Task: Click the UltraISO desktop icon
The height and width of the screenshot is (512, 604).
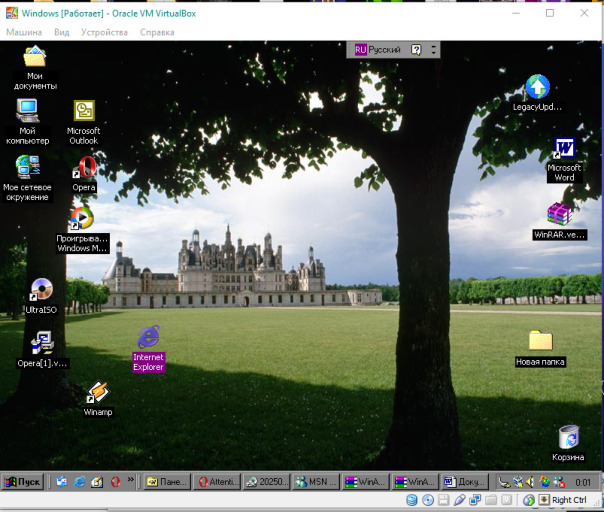Action: coord(41,290)
